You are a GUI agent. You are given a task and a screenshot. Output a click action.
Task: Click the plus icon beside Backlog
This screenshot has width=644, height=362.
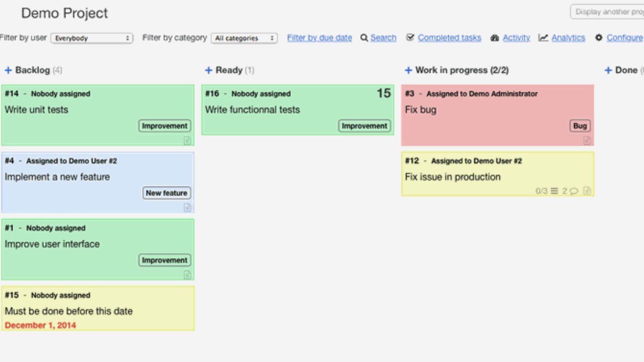click(x=8, y=70)
